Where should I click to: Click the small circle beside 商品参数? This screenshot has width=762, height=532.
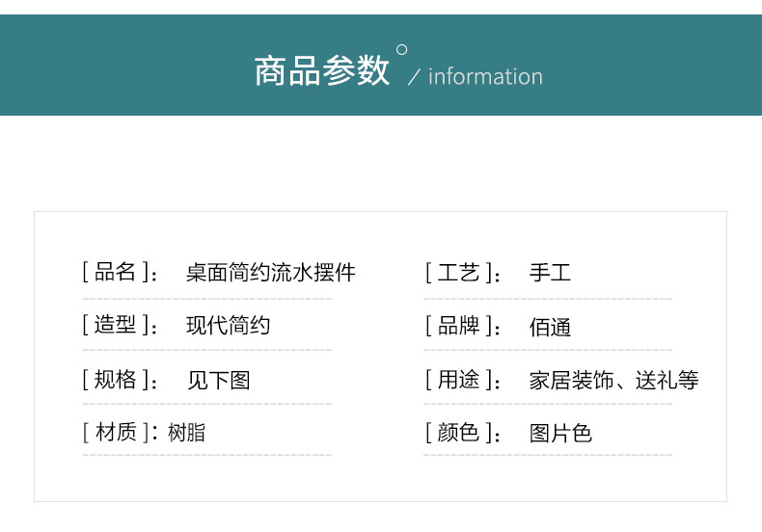pos(402,50)
